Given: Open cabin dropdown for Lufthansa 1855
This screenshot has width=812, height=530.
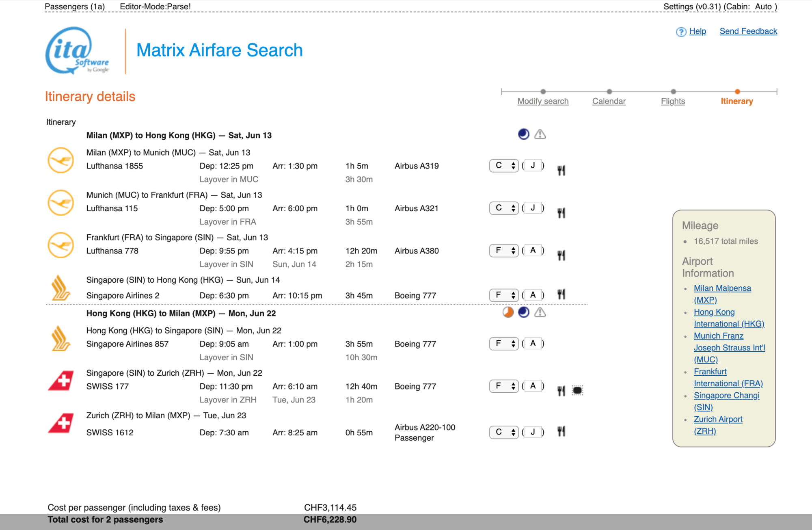Looking at the screenshot, I should 504,166.
